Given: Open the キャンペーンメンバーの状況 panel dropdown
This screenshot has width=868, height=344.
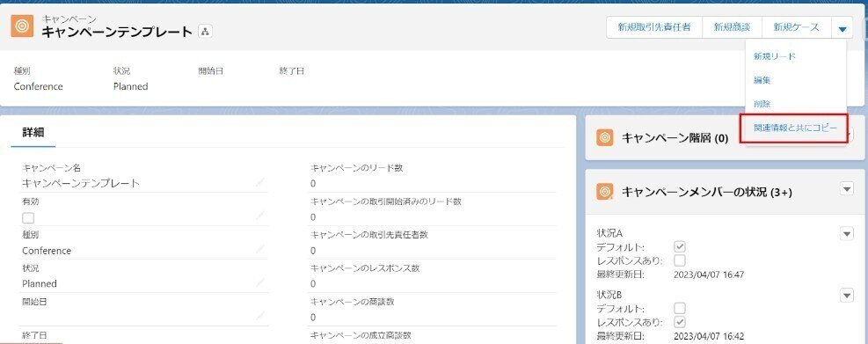Looking at the screenshot, I should pos(847,189).
